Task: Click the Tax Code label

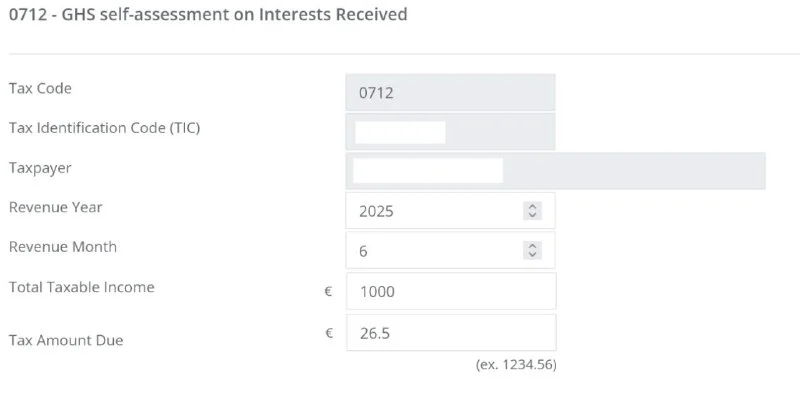Action: (x=40, y=88)
